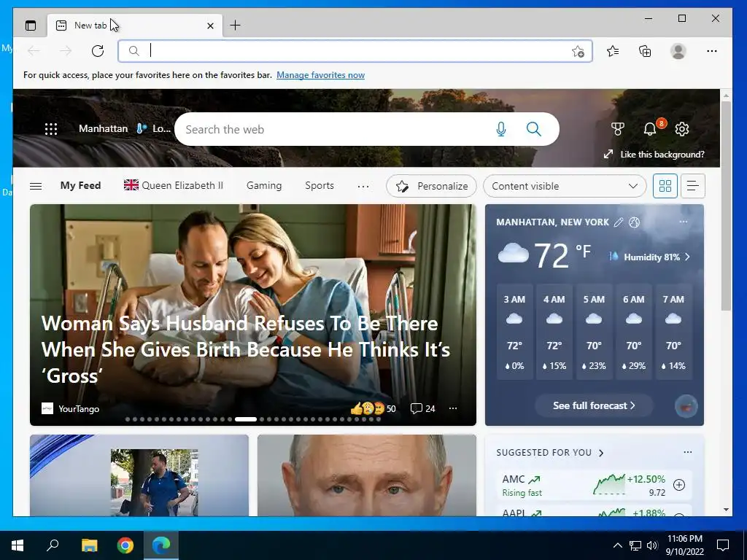747x560 pixels.
Task: Launch Google Chrome from taskbar
Action: [x=125, y=545]
